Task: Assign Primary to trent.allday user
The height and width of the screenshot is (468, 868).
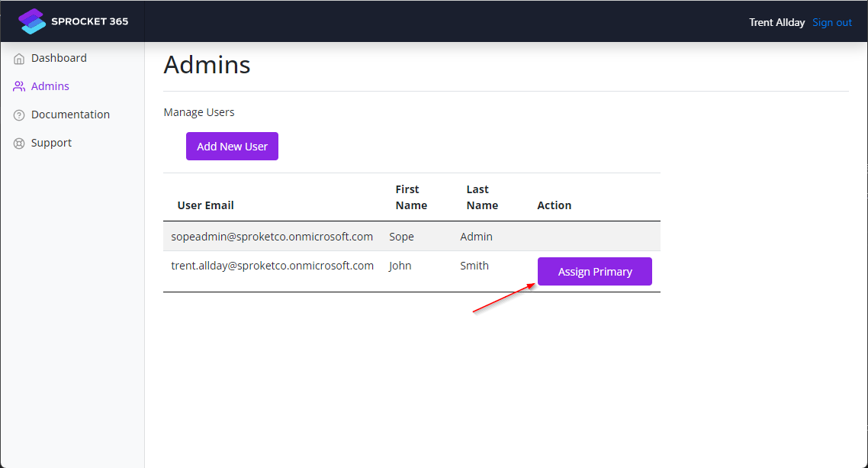Action: 594,272
